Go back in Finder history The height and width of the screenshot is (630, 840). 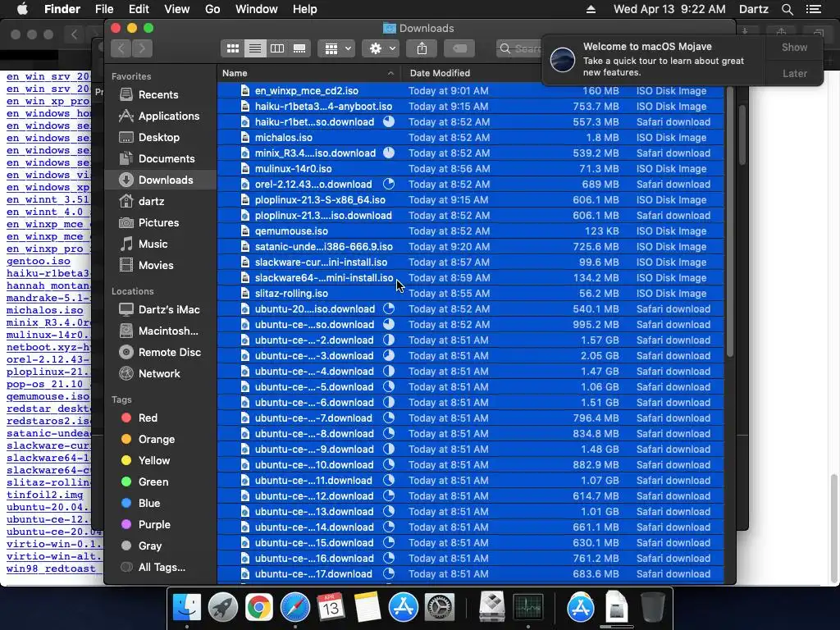pos(121,48)
